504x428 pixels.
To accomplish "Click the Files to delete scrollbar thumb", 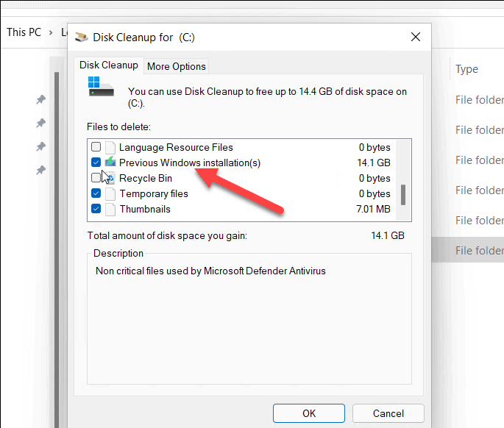I will click(x=402, y=195).
